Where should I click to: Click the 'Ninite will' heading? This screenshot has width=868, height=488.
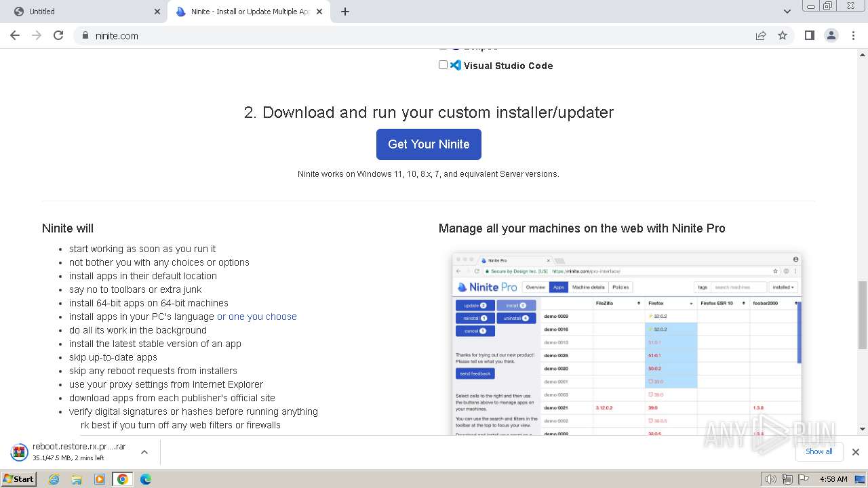tap(68, 228)
